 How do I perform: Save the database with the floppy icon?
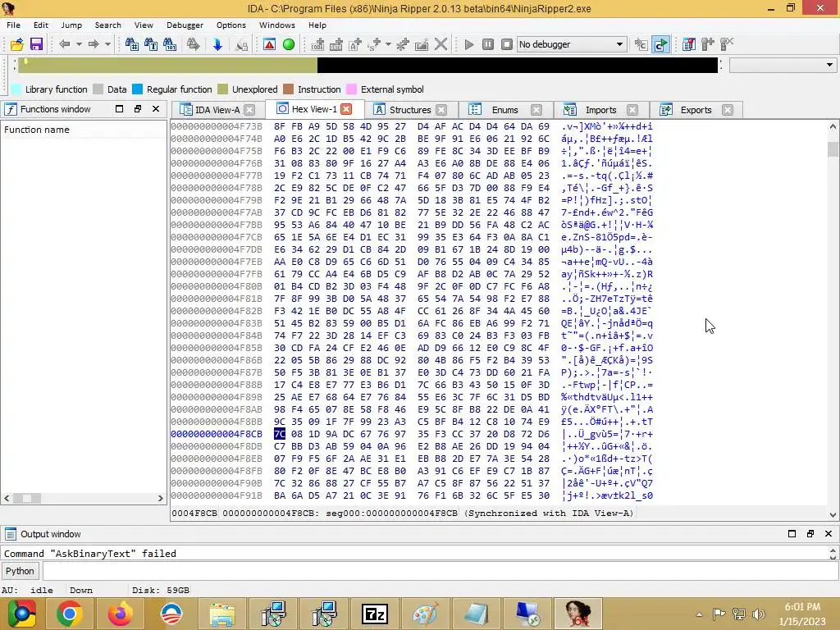pos(36,44)
